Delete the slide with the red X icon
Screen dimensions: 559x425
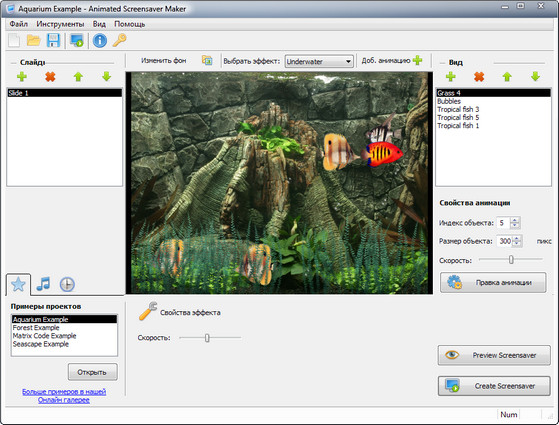(x=50, y=77)
